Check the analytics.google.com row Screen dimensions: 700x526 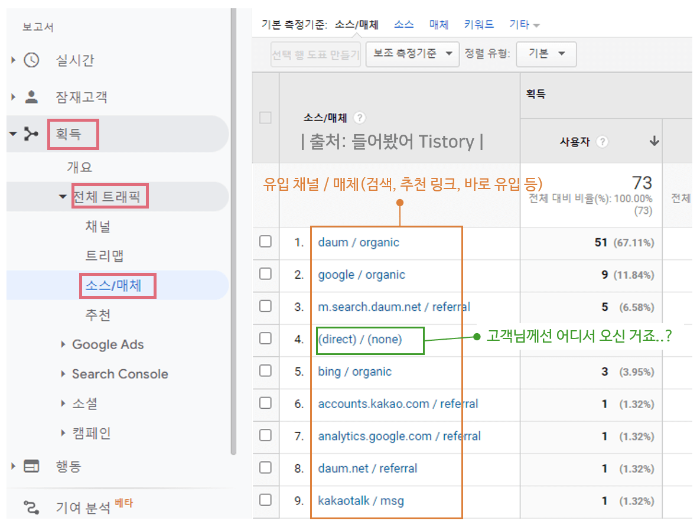[x=265, y=435]
